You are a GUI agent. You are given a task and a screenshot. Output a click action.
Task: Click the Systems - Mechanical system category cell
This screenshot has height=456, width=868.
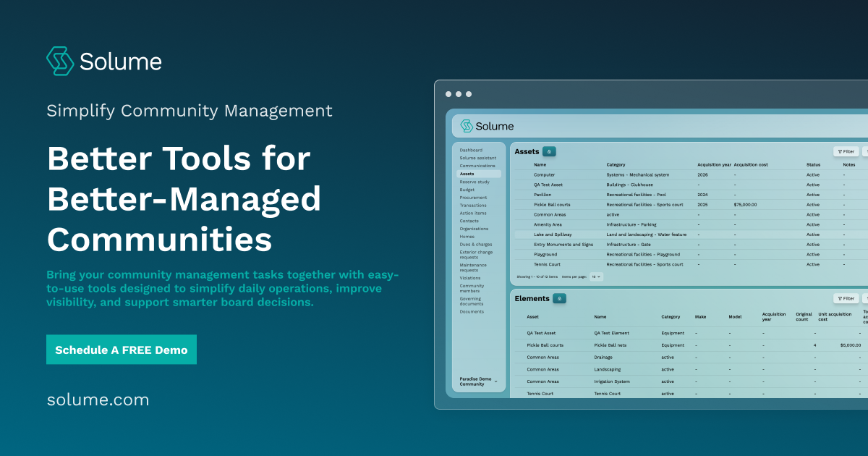[638, 174]
